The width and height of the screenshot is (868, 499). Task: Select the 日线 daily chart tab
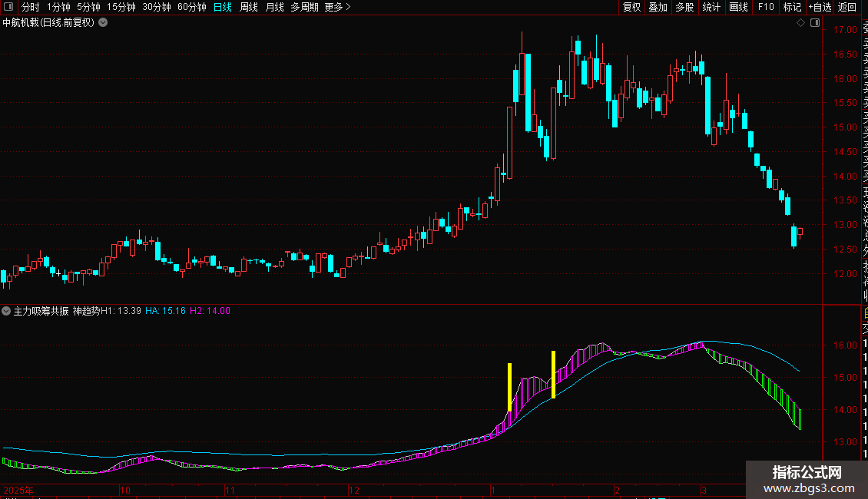[223, 7]
